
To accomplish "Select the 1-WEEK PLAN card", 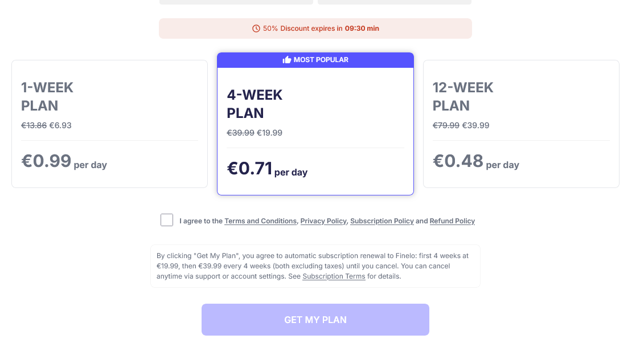I will coord(109,124).
